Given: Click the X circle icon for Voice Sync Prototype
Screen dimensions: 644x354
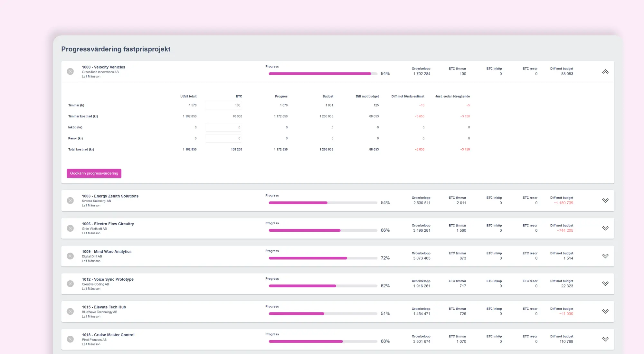Looking at the screenshot, I should pyautogui.click(x=70, y=284).
